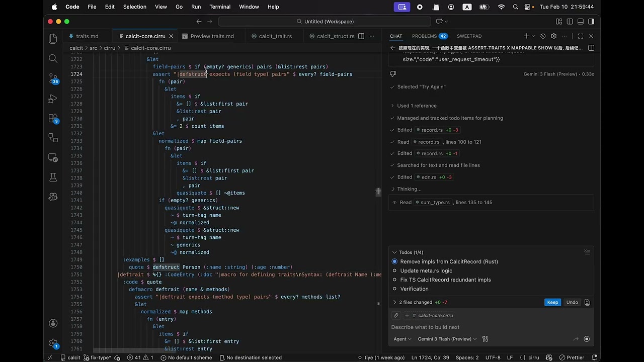Open the Accounts icon in activity bar

point(53,323)
